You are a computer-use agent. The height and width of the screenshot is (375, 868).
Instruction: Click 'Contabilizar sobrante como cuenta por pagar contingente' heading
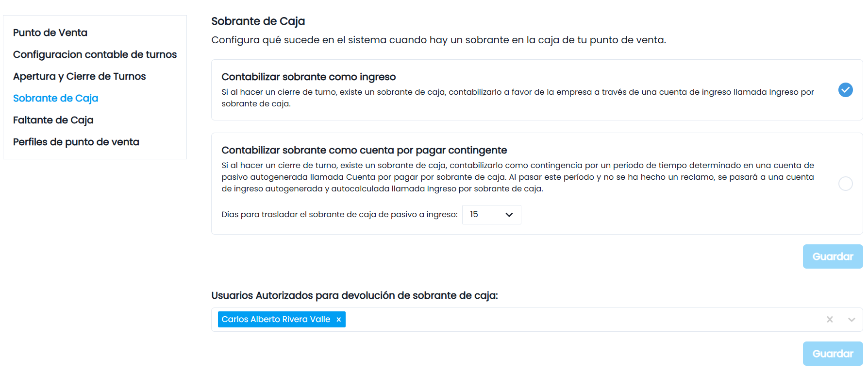[x=364, y=150]
